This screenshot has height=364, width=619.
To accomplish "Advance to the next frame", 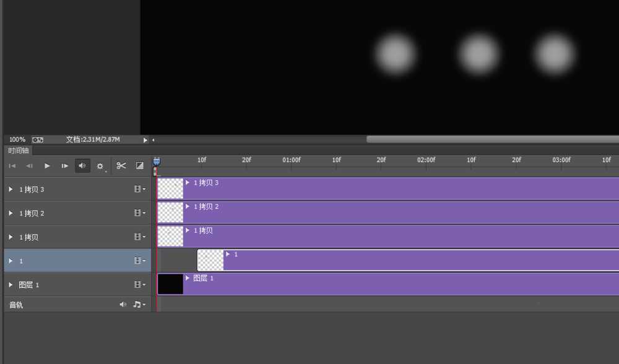I will click(64, 165).
